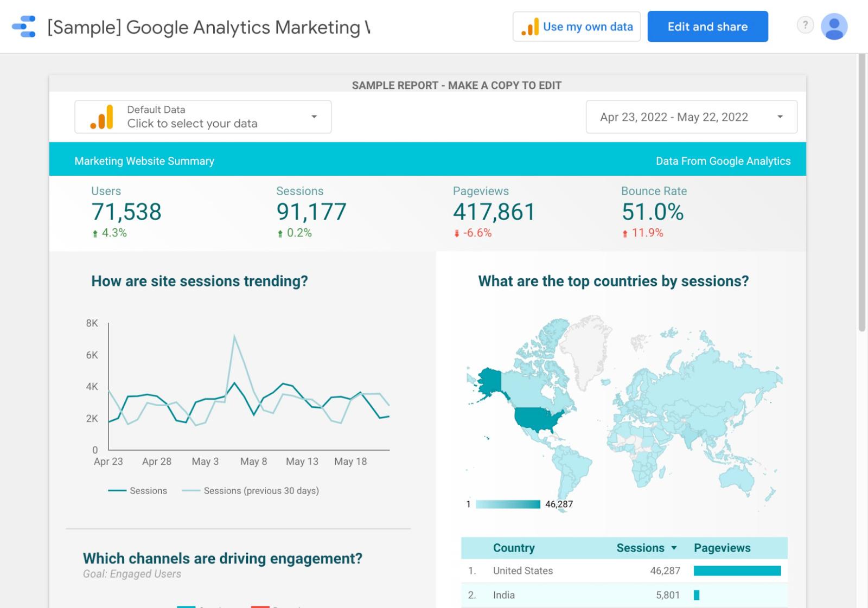Select the Country column header
Image resolution: width=868 pixels, height=608 pixels.
point(513,548)
